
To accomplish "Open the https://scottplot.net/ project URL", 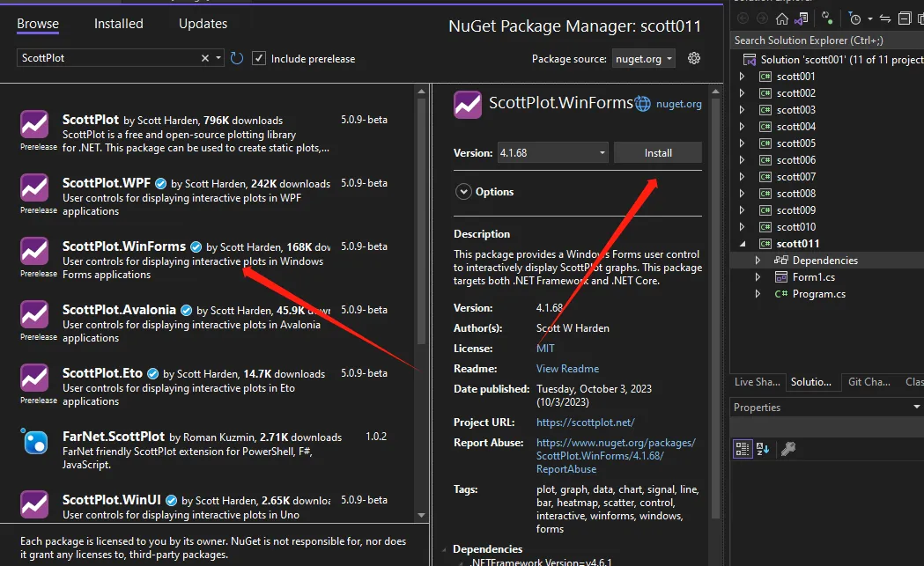I will click(x=585, y=423).
